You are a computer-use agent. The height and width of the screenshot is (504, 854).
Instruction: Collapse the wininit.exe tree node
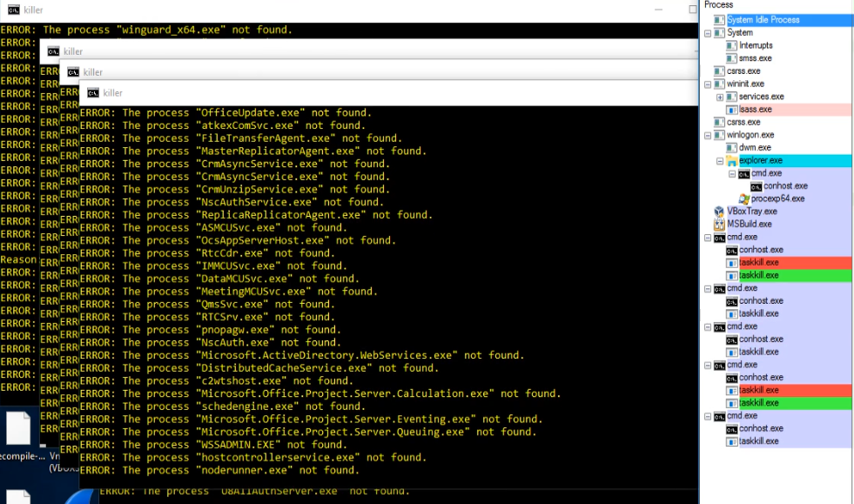(x=708, y=84)
